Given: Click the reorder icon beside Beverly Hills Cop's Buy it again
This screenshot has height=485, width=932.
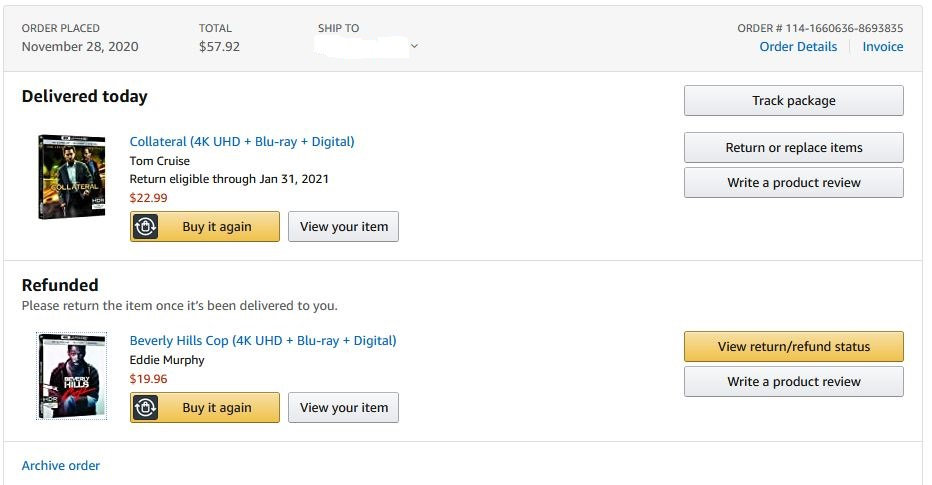Looking at the screenshot, I should [146, 408].
